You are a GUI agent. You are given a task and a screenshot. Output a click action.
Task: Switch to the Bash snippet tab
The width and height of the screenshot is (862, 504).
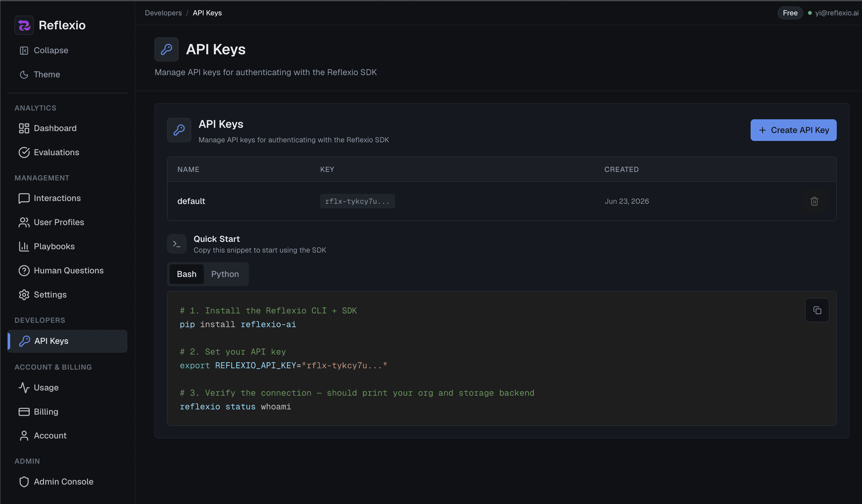point(187,274)
